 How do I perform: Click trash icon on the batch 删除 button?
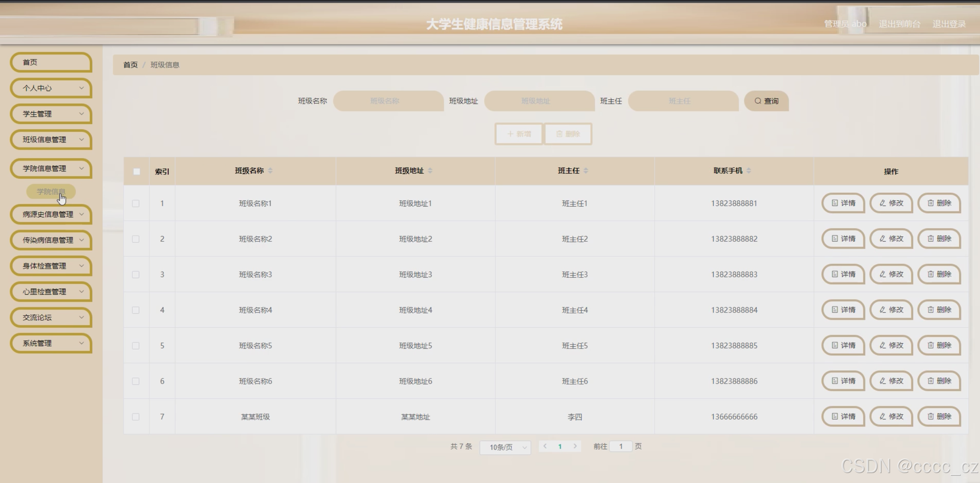coord(559,134)
